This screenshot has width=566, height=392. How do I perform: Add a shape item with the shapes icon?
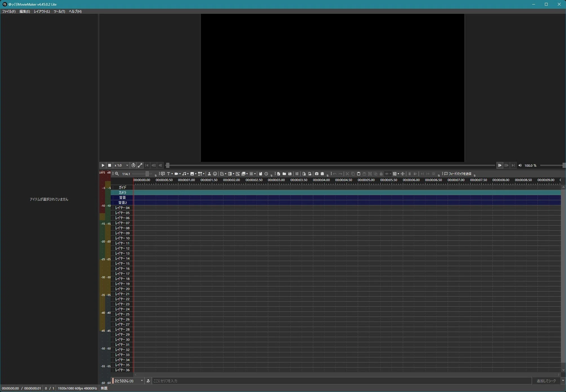[x=200, y=174]
